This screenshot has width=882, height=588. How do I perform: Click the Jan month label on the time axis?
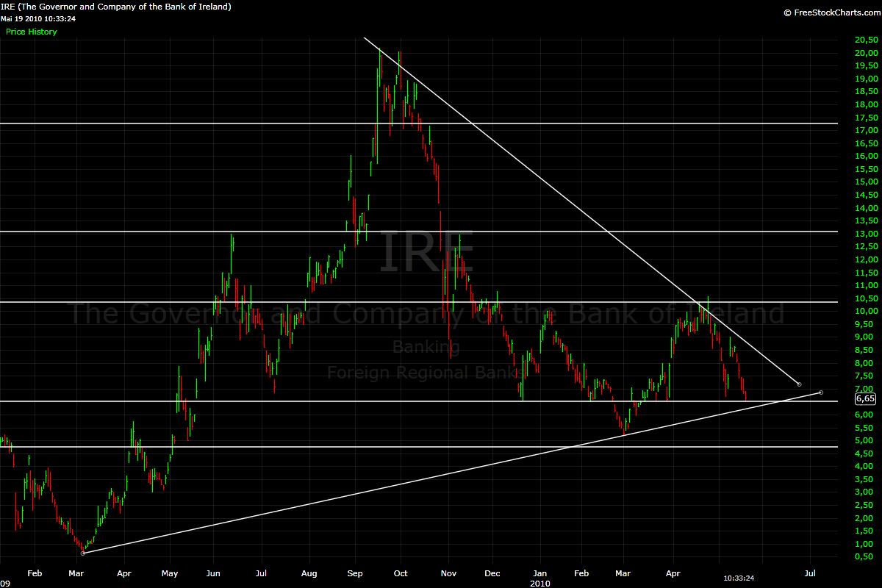click(x=540, y=572)
